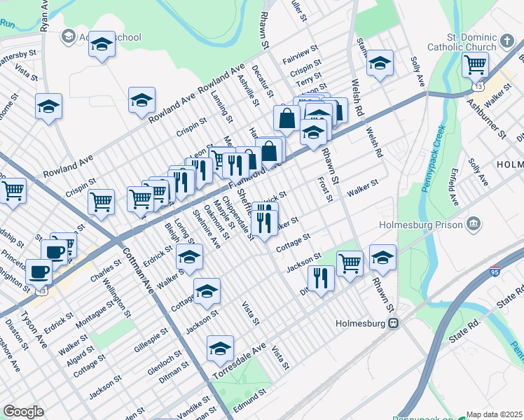Click the Chippendale St label

[238, 218]
